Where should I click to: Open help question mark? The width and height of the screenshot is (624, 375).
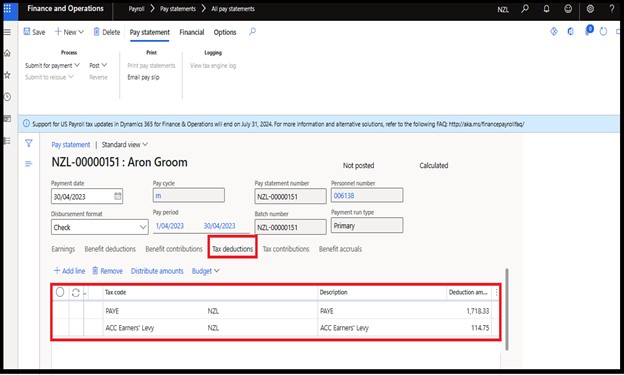pos(612,8)
